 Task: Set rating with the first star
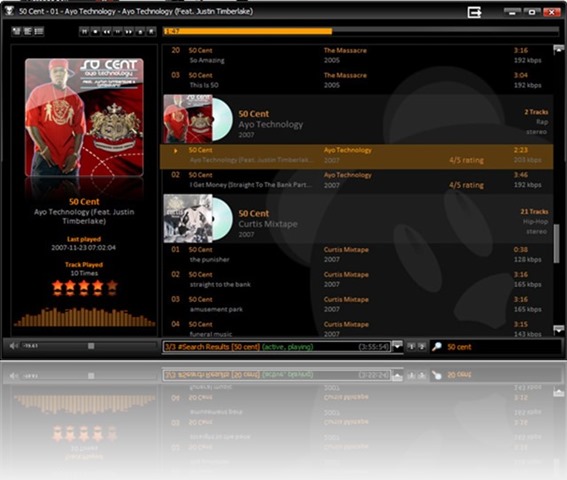(57, 287)
